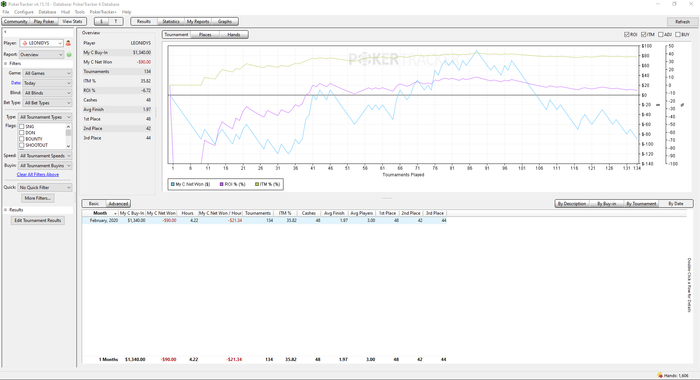The image size is (700, 380).
Task: Select the T tournament mode button
Action: pos(116,21)
